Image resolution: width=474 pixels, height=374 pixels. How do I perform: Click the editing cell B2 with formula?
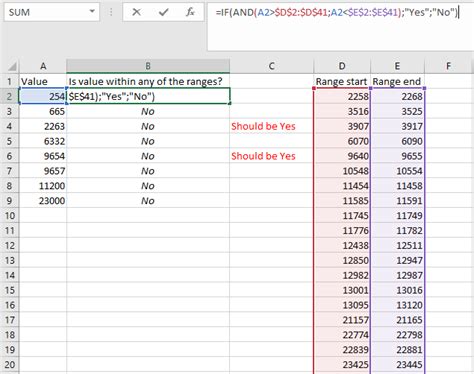(148, 96)
